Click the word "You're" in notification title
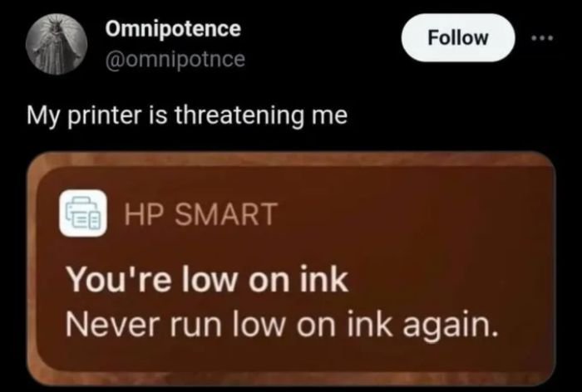 click(119, 280)
